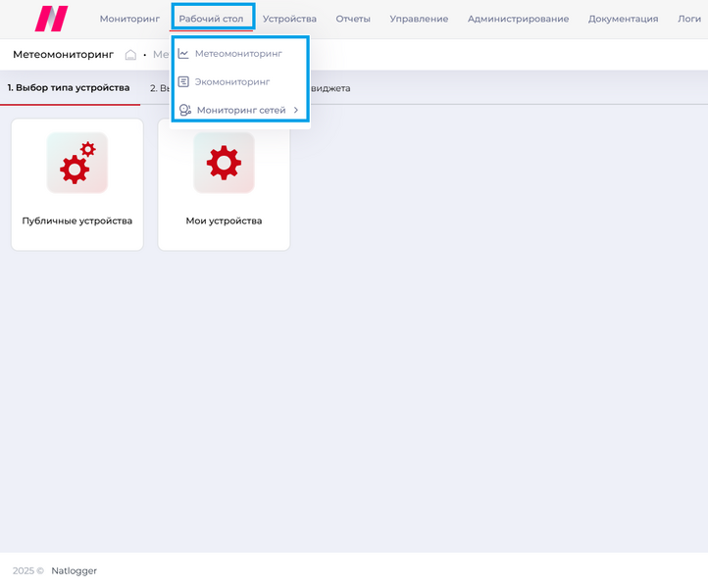Select Экомониторинг in the dropdown
This screenshot has width=708, height=588.
pos(232,82)
